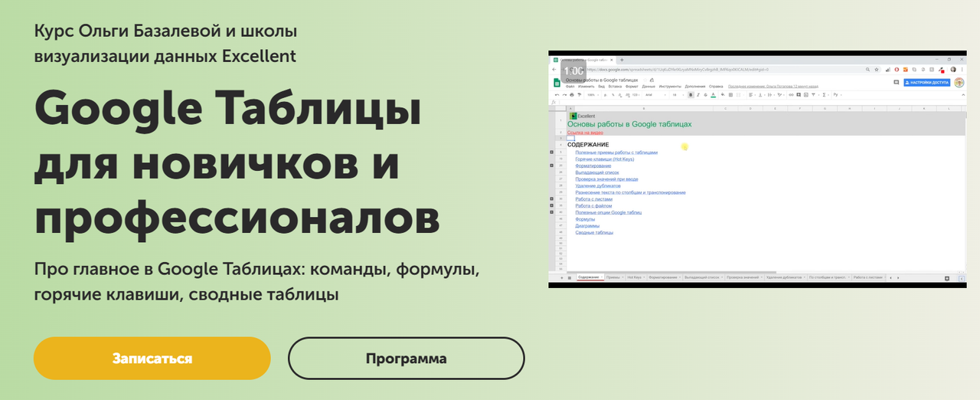Expand row group beside 'Работа с листами'
The width and height of the screenshot is (980, 400).
pos(552,199)
